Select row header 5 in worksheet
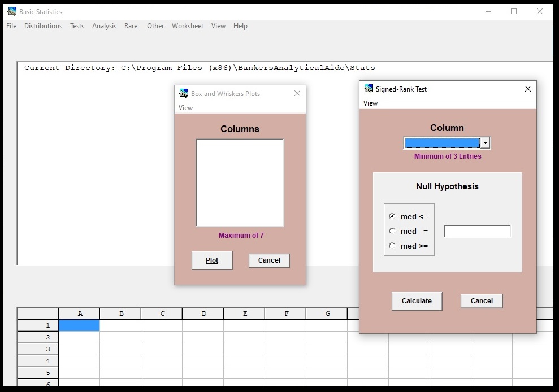Viewport: 559px width, 392px height. pos(38,373)
